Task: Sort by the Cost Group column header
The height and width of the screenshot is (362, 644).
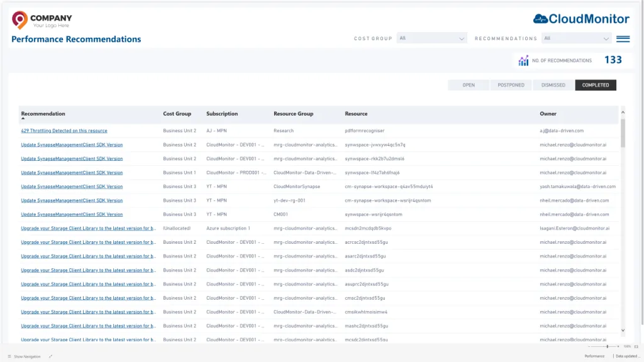Action: 177,114
